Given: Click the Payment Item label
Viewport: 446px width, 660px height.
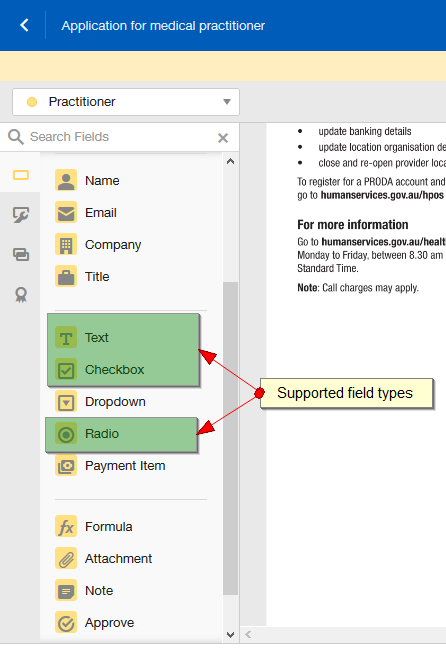Looking at the screenshot, I should [125, 466].
